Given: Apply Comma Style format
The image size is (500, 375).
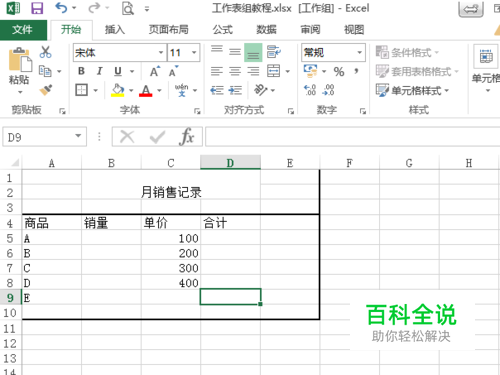Looking at the screenshot, I should (x=356, y=71).
